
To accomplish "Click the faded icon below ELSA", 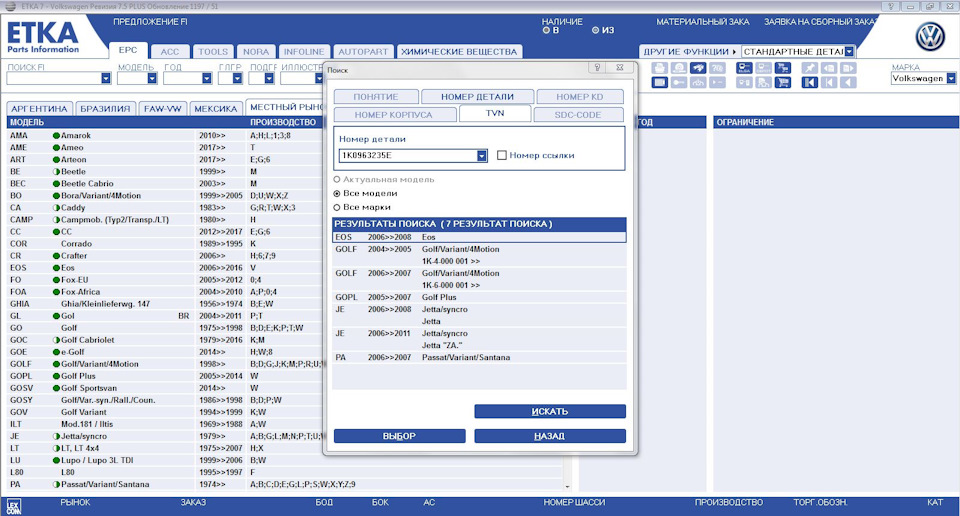I will (744, 83).
